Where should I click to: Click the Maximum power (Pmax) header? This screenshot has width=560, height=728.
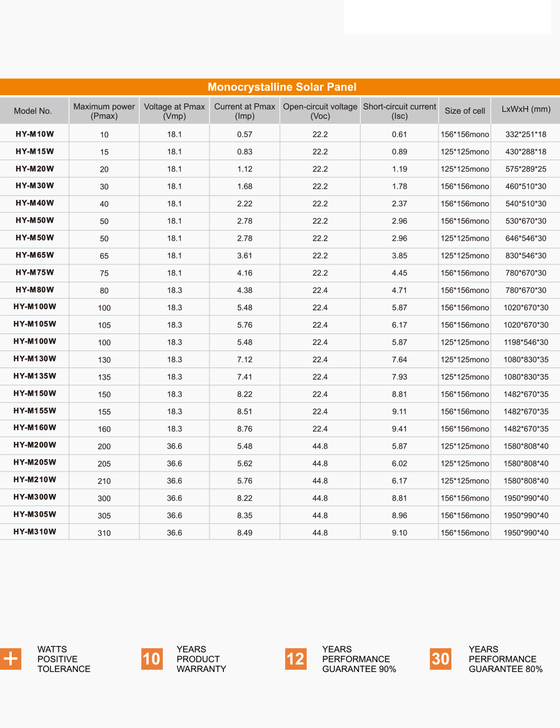click(104, 111)
